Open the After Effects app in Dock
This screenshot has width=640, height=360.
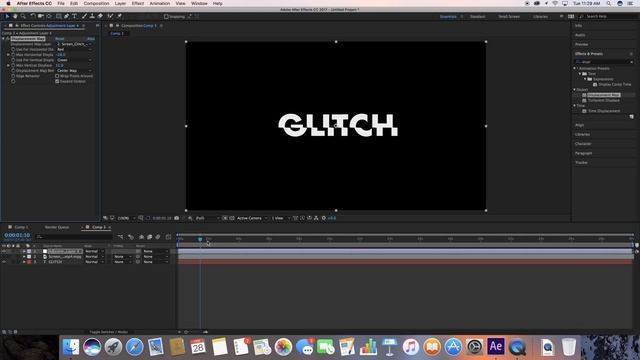coord(496,347)
